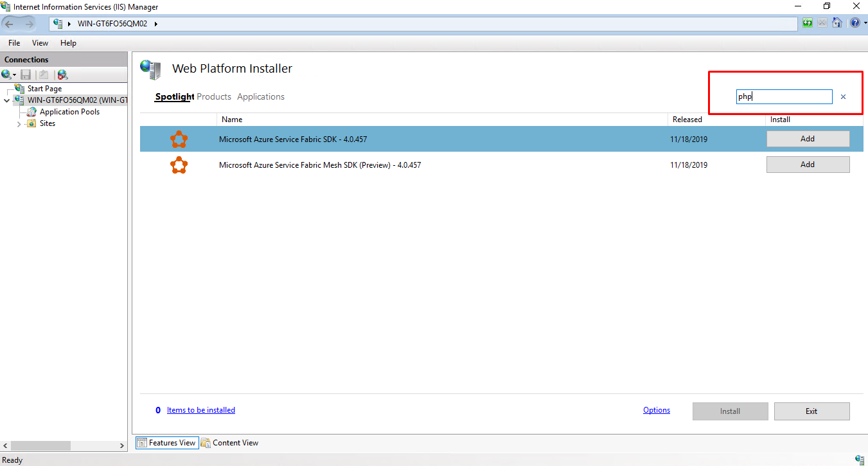Click the Sites folder icon
Image resolution: width=868 pixels, height=466 pixels.
pyautogui.click(x=31, y=123)
